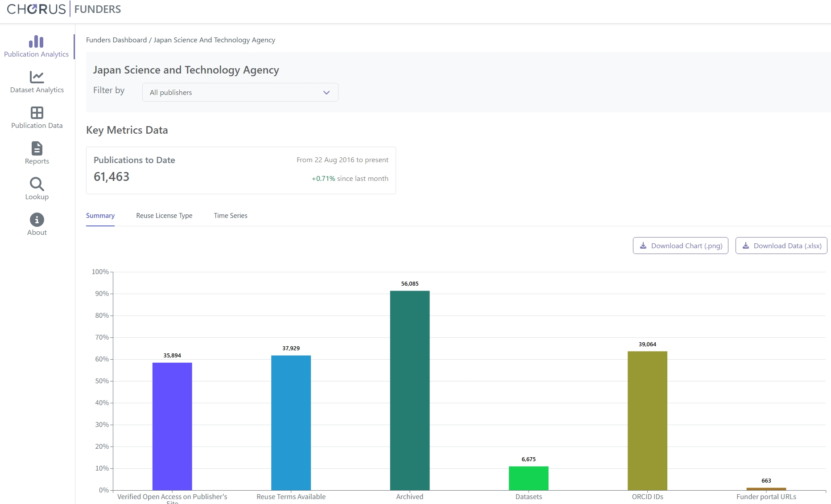Screen dimensions: 831x504
Task: Open Publication Data grid icon
Action: click(37, 113)
